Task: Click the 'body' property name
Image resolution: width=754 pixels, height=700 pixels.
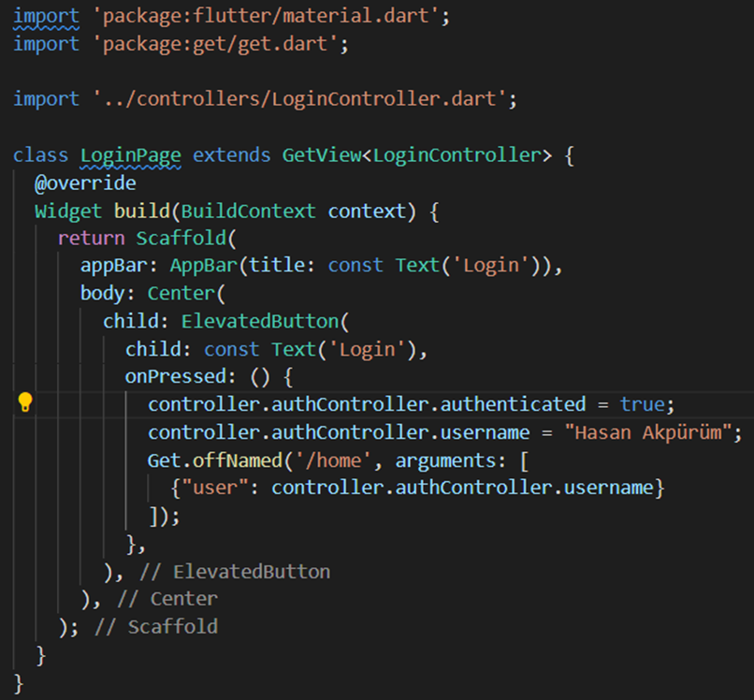Action: [x=102, y=294]
